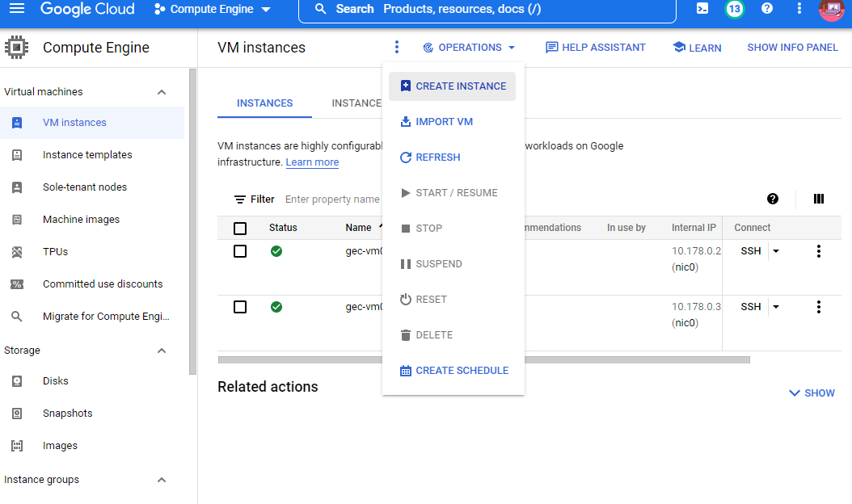Viewport: 852px width, 504px height.
Task: Click the Google Cloud logo
Action: tap(87, 9)
